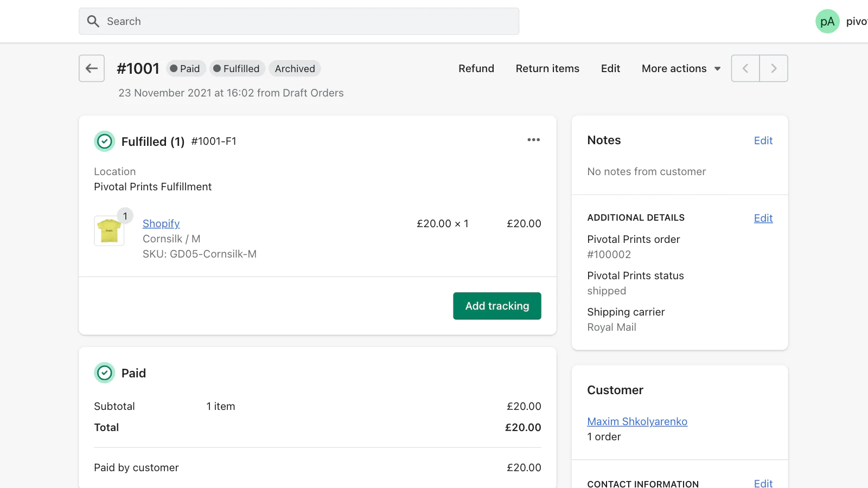Go to next order using right chevron
The width and height of the screenshot is (868, 488).
click(x=774, y=68)
